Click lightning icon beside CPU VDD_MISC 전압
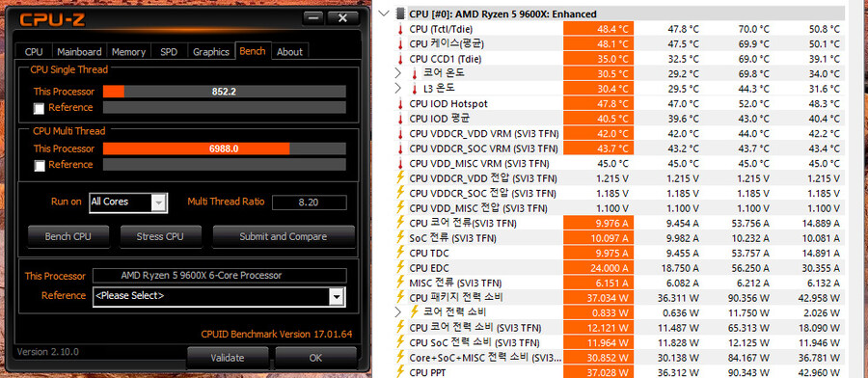This screenshot has height=378, width=868. (x=401, y=207)
